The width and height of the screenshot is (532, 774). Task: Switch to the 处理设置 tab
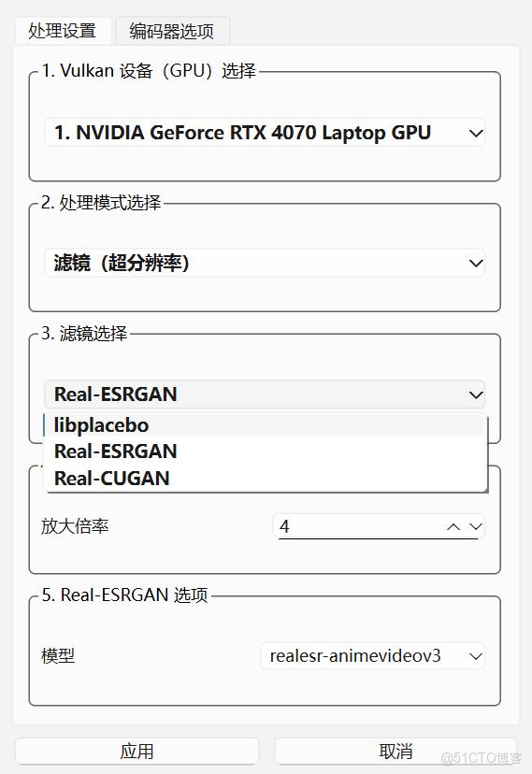pos(63,31)
